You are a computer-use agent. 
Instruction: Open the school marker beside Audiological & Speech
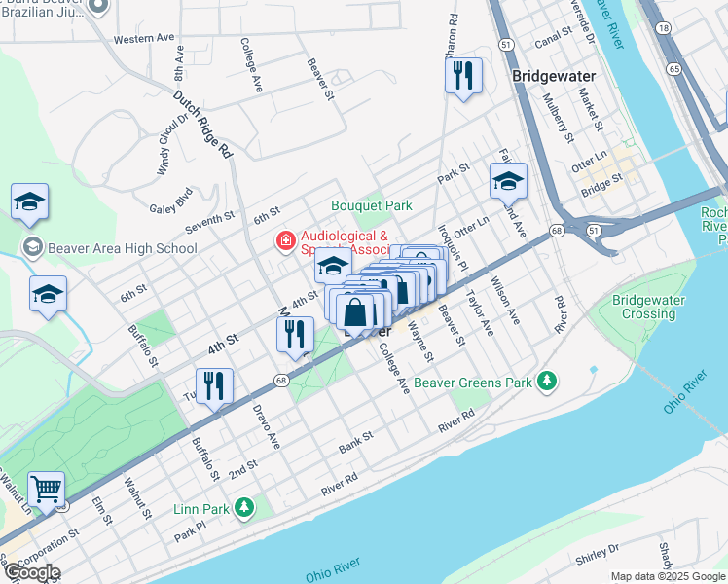pyautogui.click(x=334, y=267)
